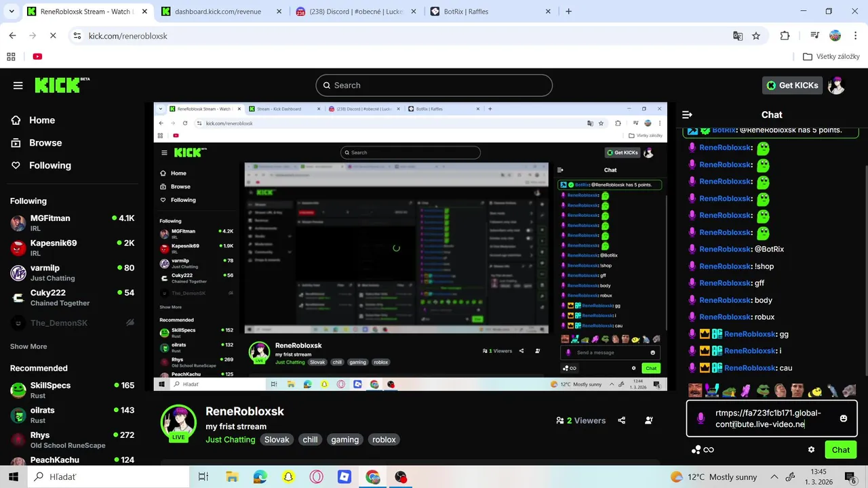868x488 pixels.
Task: Expand Show More under Following
Action: point(28,346)
